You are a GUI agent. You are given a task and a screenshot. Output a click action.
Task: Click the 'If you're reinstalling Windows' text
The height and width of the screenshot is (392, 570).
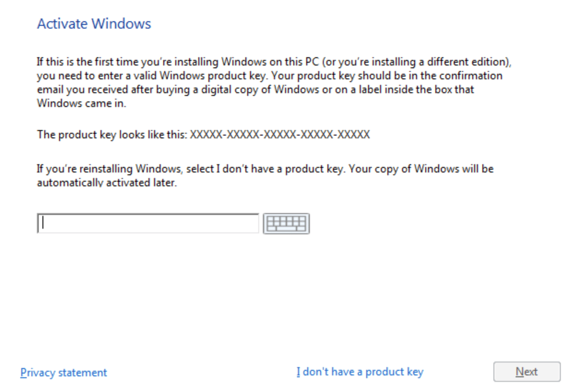(x=111, y=169)
